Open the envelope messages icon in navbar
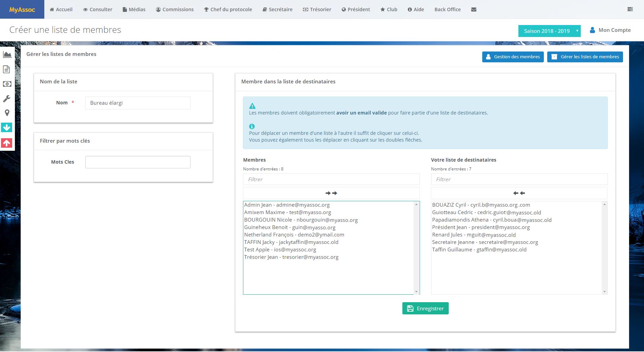 (x=474, y=9)
